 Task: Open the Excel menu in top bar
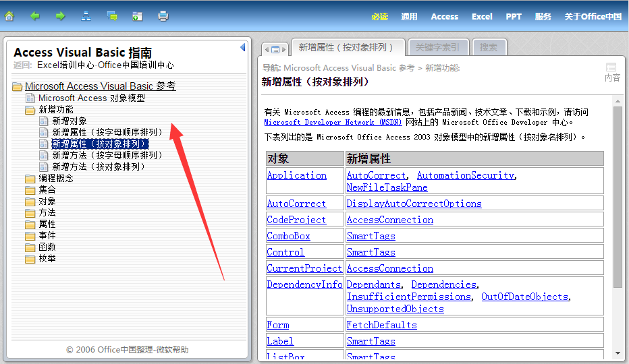tap(482, 16)
